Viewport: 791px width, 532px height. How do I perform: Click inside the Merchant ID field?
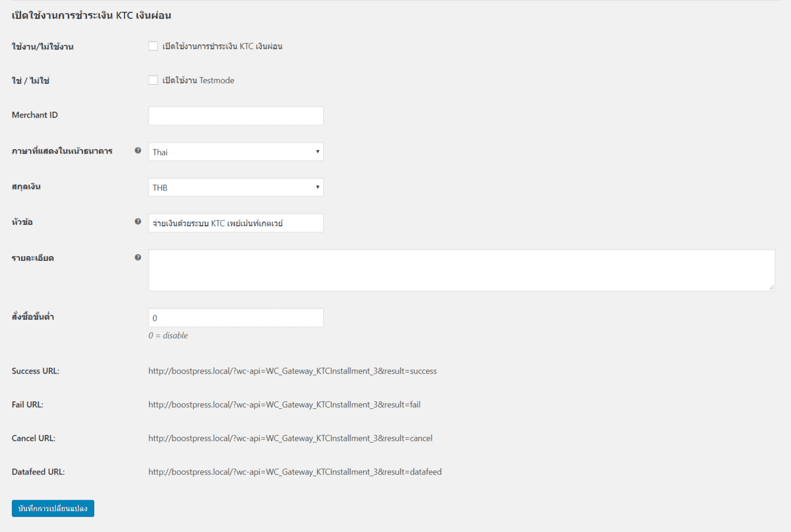point(236,116)
